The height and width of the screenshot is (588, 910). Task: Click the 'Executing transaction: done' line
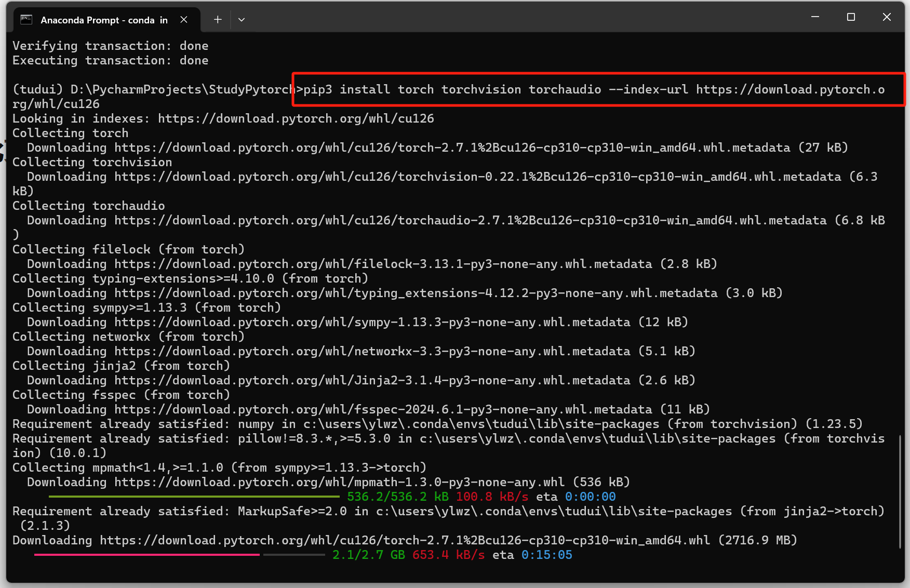point(111,60)
